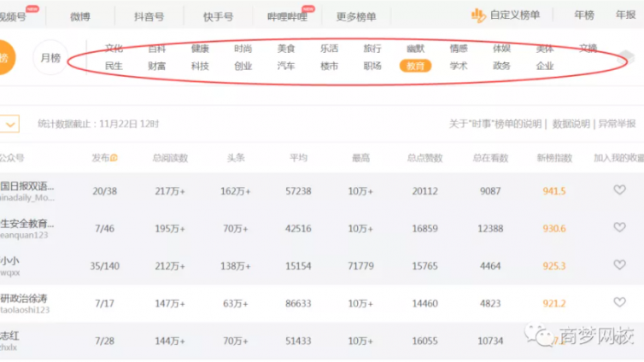Click the 总阅读数 column header

pos(170,158)
